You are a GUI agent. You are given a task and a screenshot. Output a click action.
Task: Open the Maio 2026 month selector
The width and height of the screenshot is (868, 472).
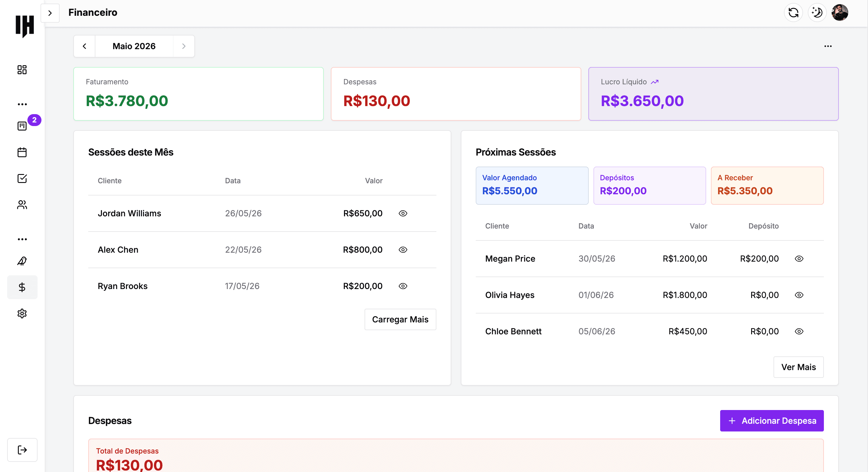click(x=134, y=46)
